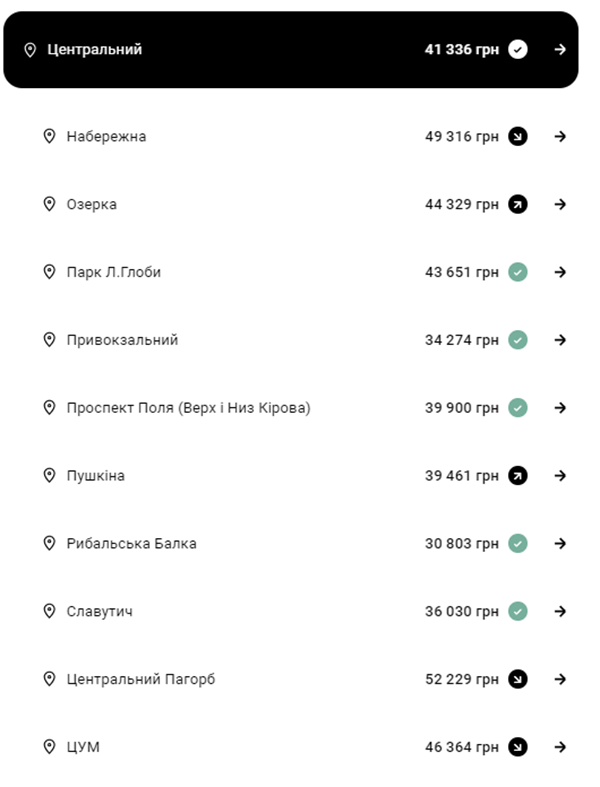Viewport: 600px width, 787px height.
Task: Click the location pin beside Центральний header
Action: coord(30,50)
